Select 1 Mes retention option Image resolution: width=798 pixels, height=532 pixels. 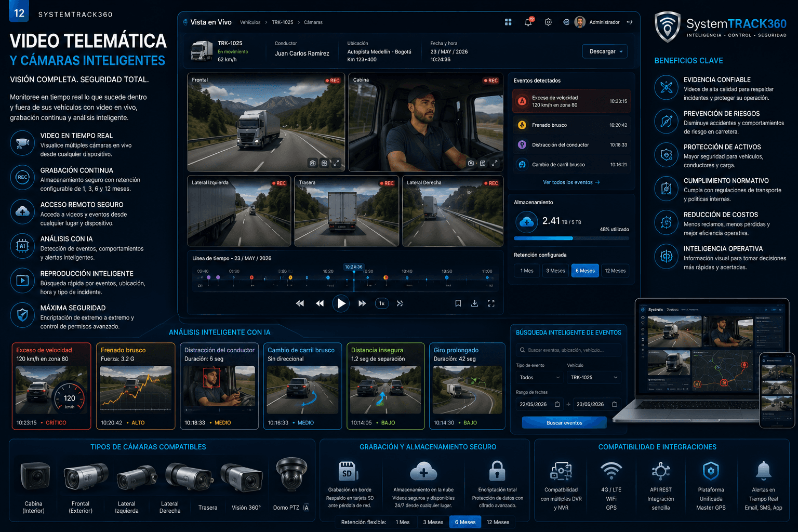(x=527, y=271)
